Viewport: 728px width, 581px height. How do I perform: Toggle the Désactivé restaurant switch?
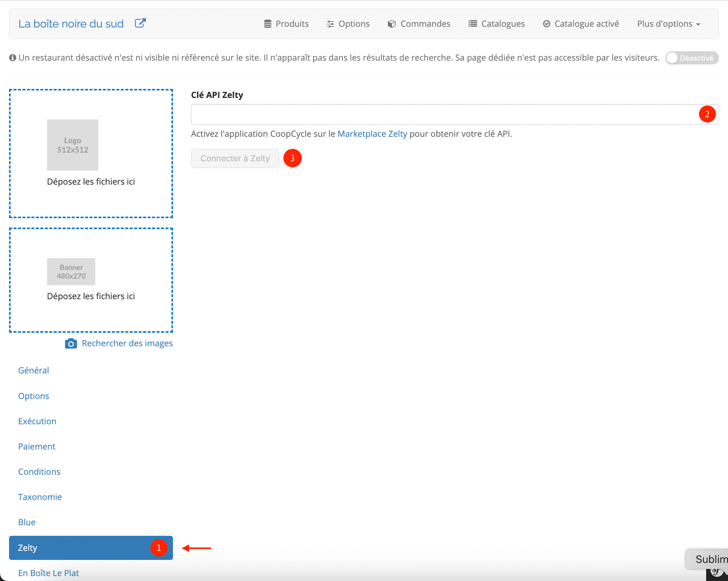692,58
